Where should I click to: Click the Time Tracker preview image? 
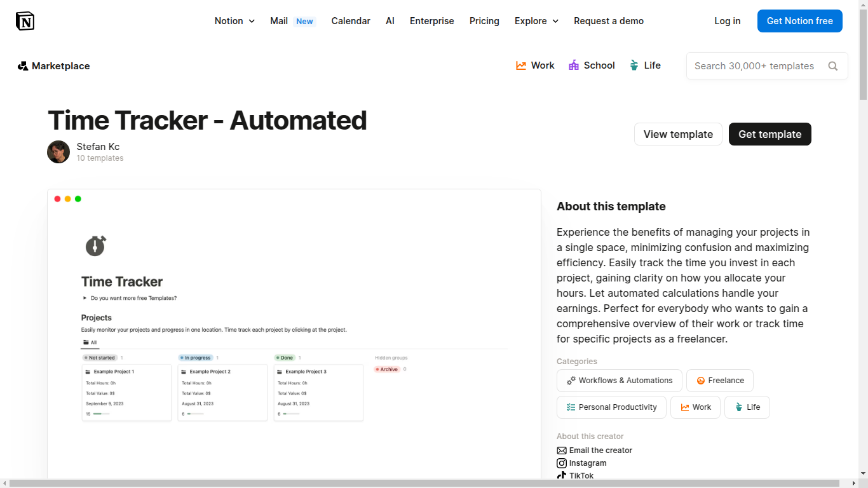294,334
